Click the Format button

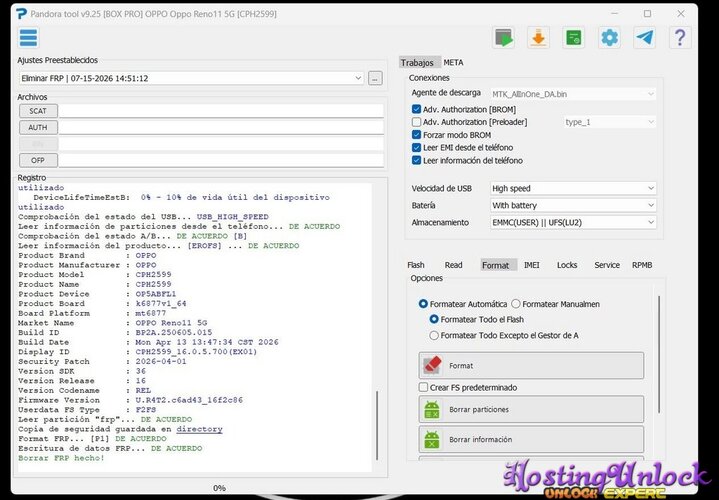(531, 366)
